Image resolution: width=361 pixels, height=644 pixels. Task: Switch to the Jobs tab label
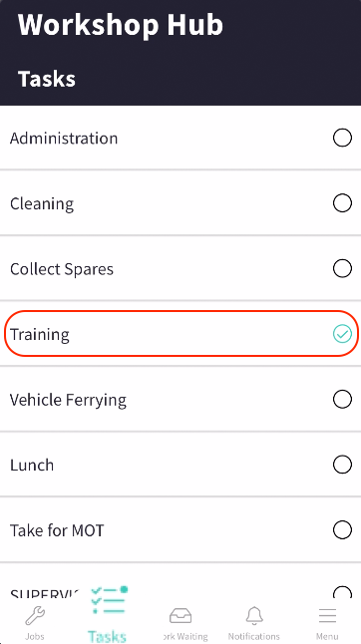click(35, 636)
